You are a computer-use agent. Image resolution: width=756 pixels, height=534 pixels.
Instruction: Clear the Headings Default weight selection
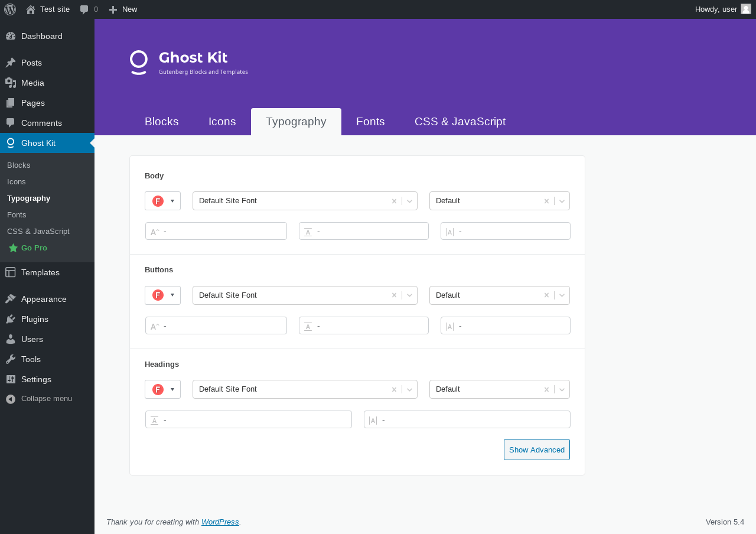click(546, 389)
